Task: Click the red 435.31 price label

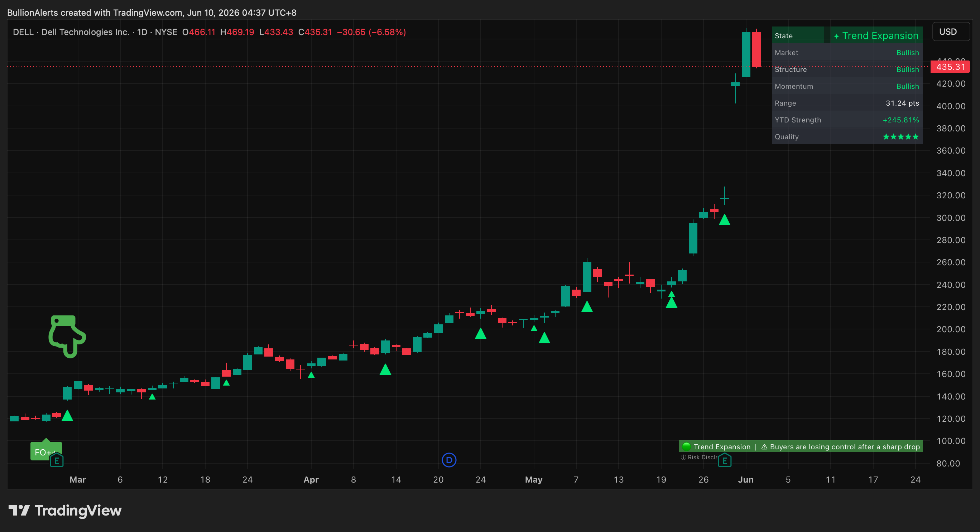Action: (x=950, y=67)
